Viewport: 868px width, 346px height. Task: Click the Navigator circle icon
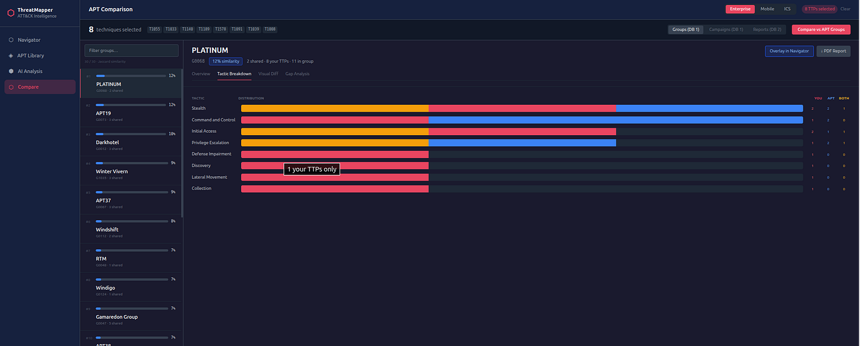pyautogui.click(x=11, y=40)
